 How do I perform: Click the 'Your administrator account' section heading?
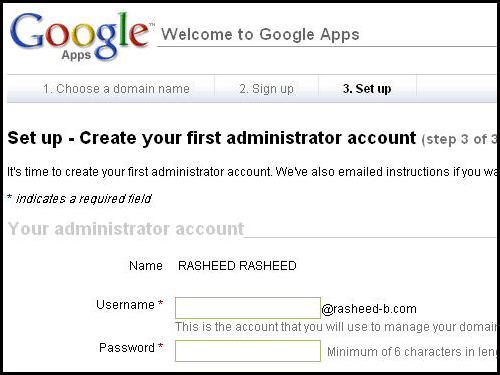(126, 229)
